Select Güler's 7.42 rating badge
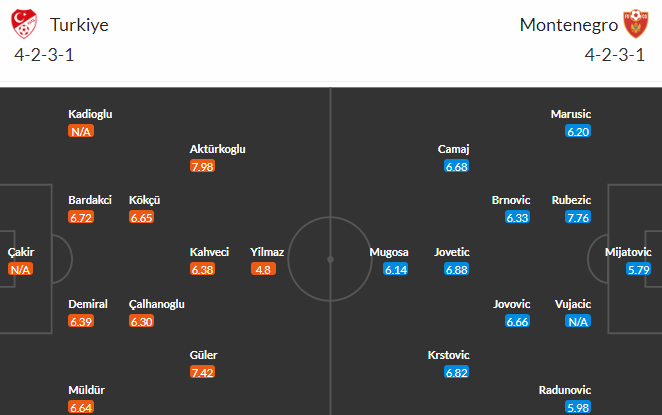The width and height of the screenshot is (662, 415). (x=202, y=372)
